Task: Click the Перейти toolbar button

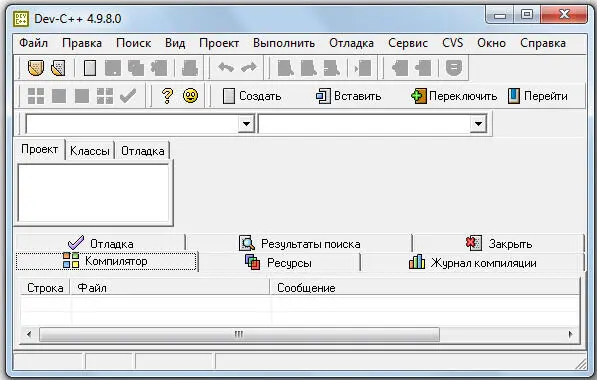Action: pyautogui.click(x=538, y=96)
